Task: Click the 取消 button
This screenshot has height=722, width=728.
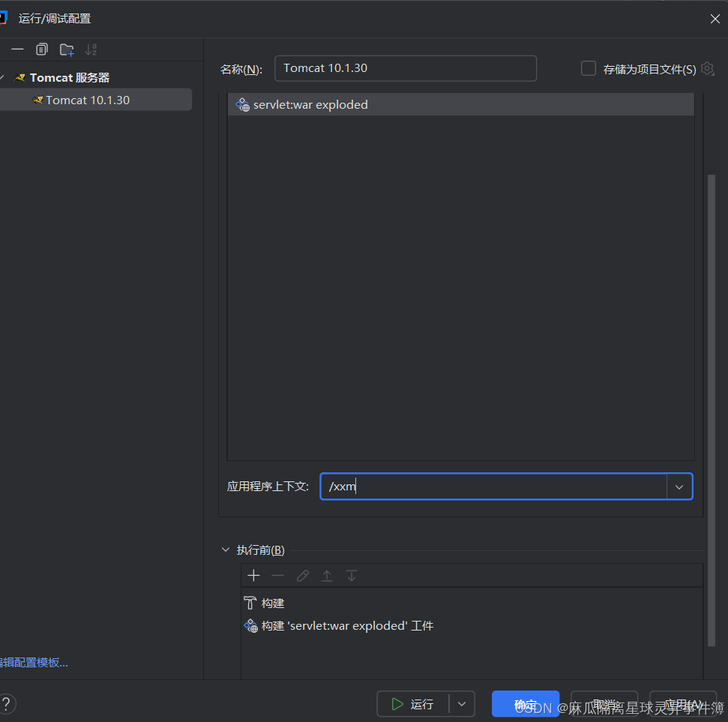Action: pos(604,704)
